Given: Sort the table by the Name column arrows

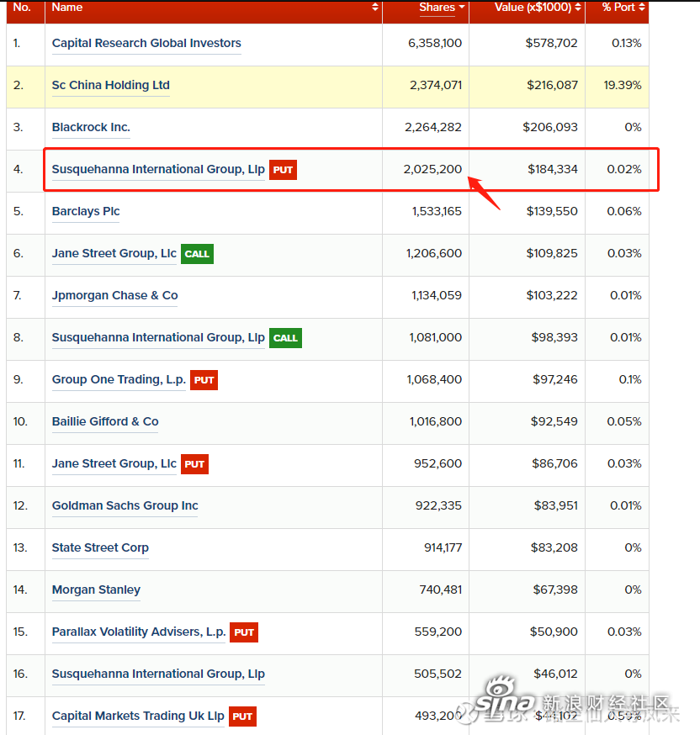Looking at the screenshot, I should pos(375,7).
